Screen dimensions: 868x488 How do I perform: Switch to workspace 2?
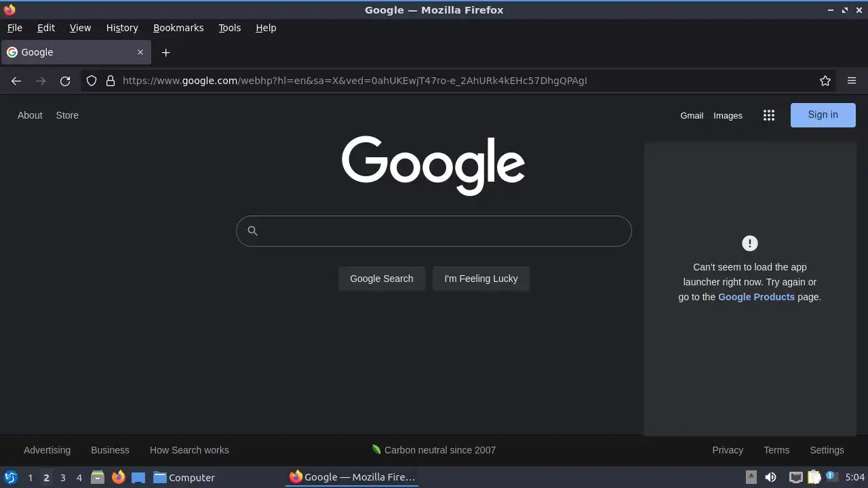[46, 477]
